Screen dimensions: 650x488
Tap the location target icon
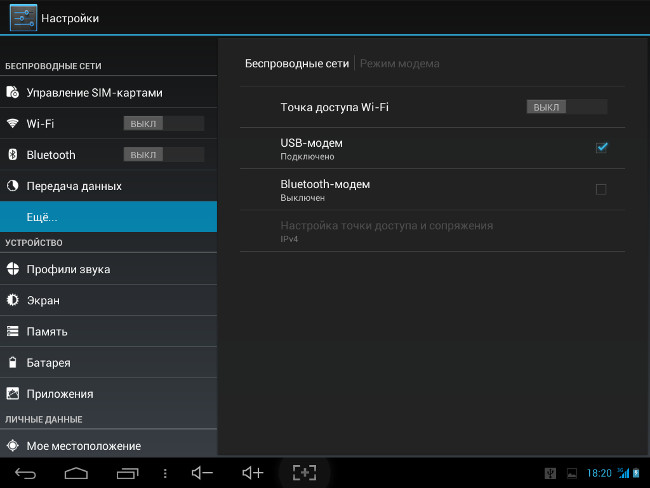[12, 445]
